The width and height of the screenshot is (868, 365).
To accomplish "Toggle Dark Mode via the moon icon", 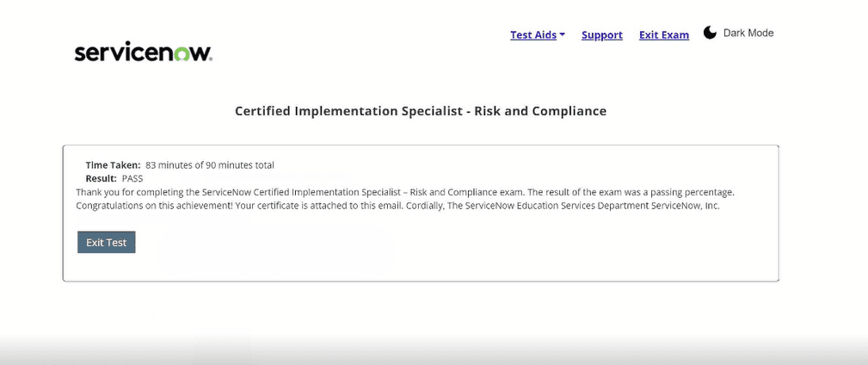I will [x=710, y=34].
